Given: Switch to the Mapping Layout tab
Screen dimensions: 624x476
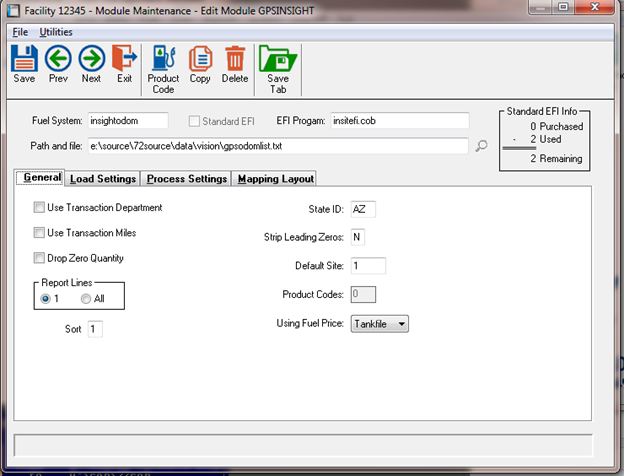Looking at the screenshot, I should 275,179.
